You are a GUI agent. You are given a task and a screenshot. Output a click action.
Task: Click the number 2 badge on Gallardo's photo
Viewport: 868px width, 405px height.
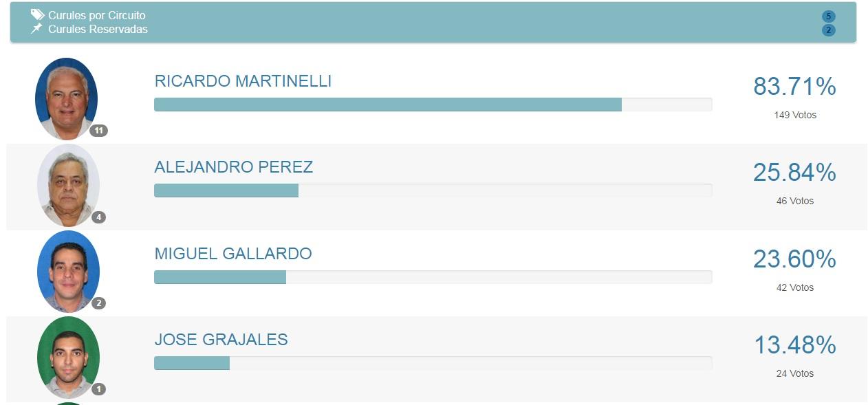pyautogui.click(x=98, y=303)
